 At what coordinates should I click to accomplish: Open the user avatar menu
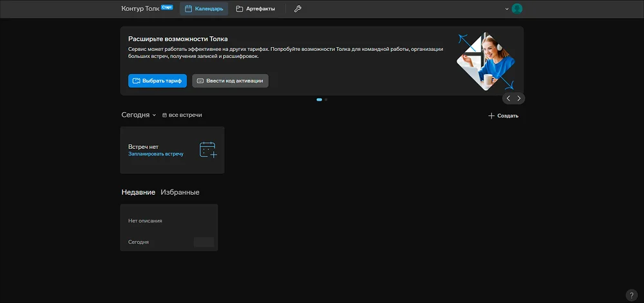click(517, 8)
